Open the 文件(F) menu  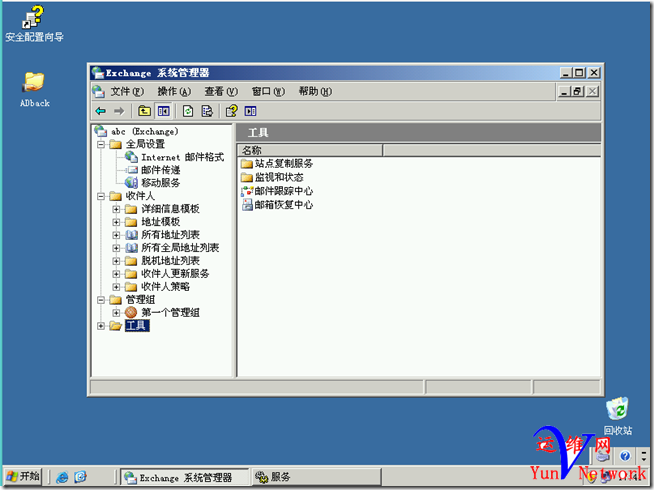click(x=127, y=92)
